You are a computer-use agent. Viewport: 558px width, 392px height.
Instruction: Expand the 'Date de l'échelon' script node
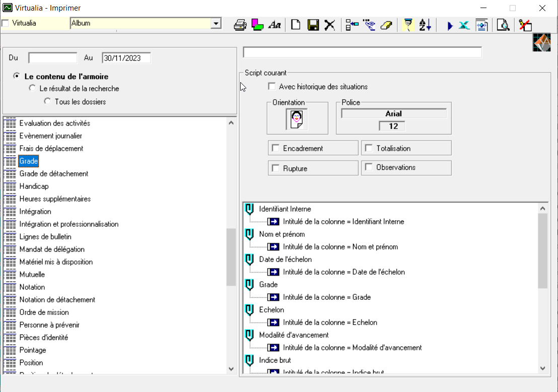[x=249, y=259]
